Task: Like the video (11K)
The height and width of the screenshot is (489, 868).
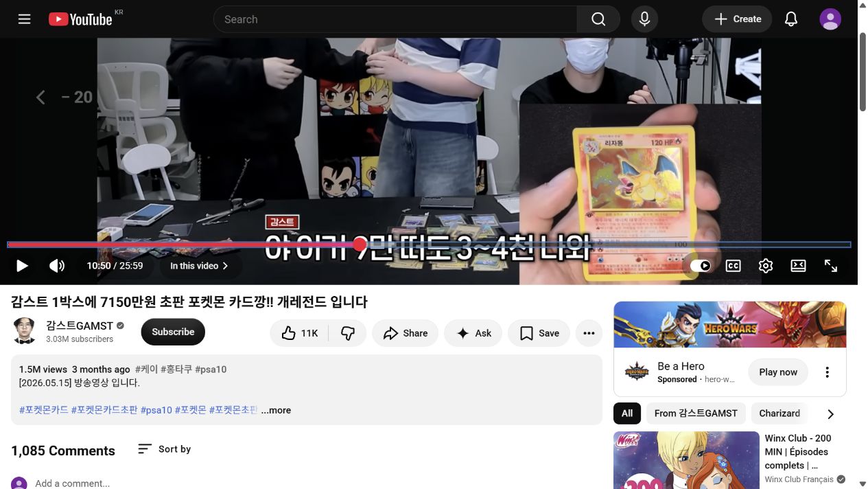Action: pyautogui.click(x=299, y=333)
